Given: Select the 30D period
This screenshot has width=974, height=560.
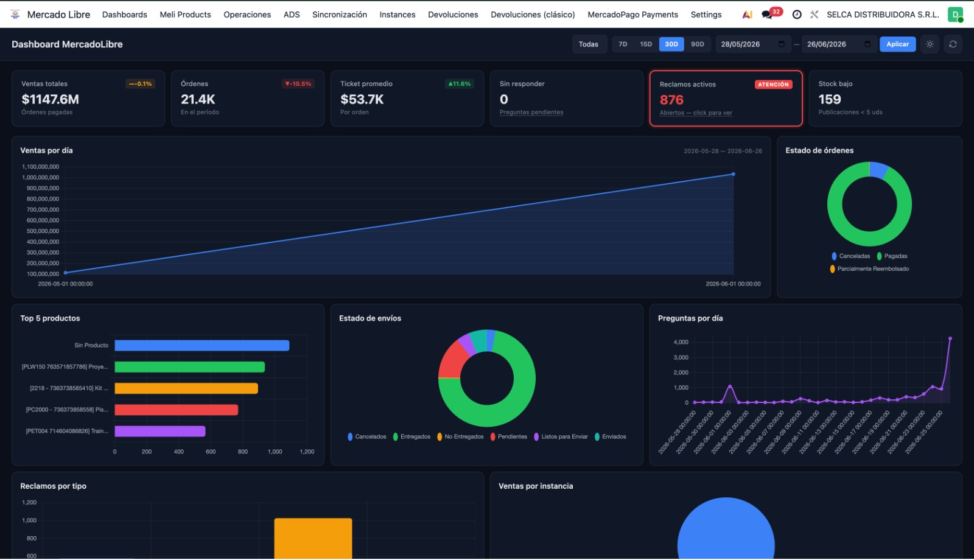Looking at the screenshot, I should (671, 44).
